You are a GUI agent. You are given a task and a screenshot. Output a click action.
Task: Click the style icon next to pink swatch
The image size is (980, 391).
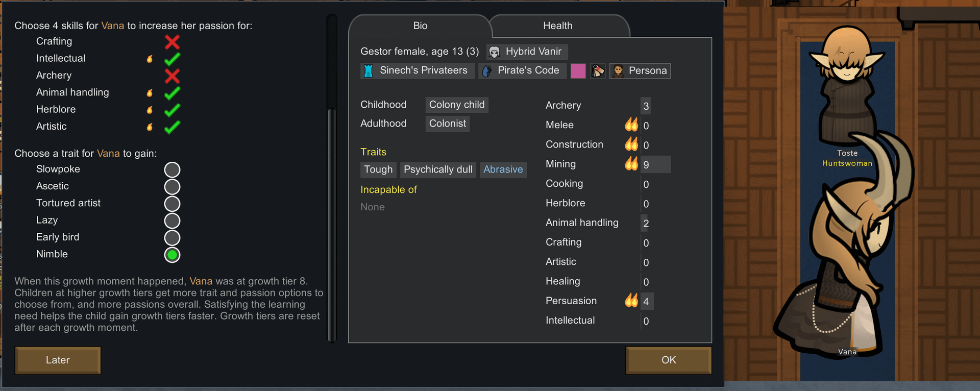click(598, 71)
